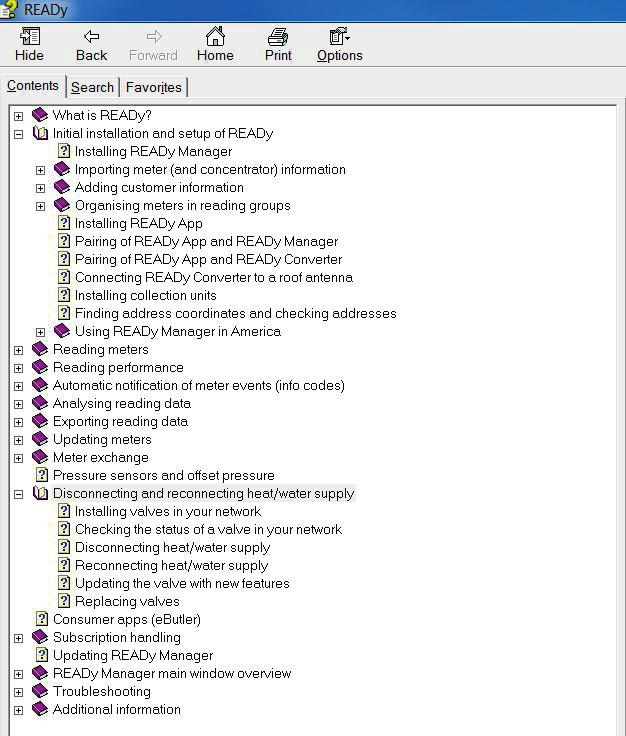626x736 pixels.
Task: Open Checking the status of a valve topic
Action: tap(208, 529)
